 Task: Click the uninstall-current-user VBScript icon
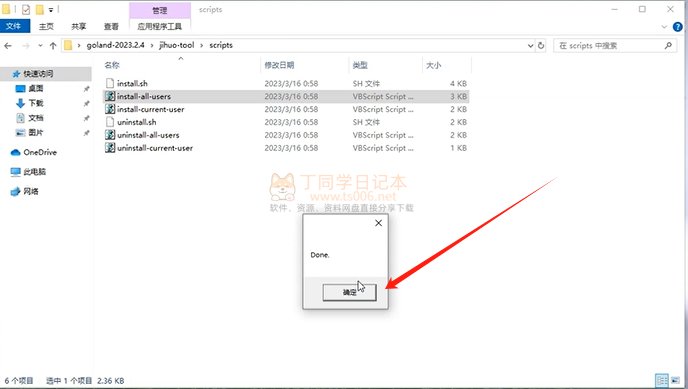(x=110, y=148)
